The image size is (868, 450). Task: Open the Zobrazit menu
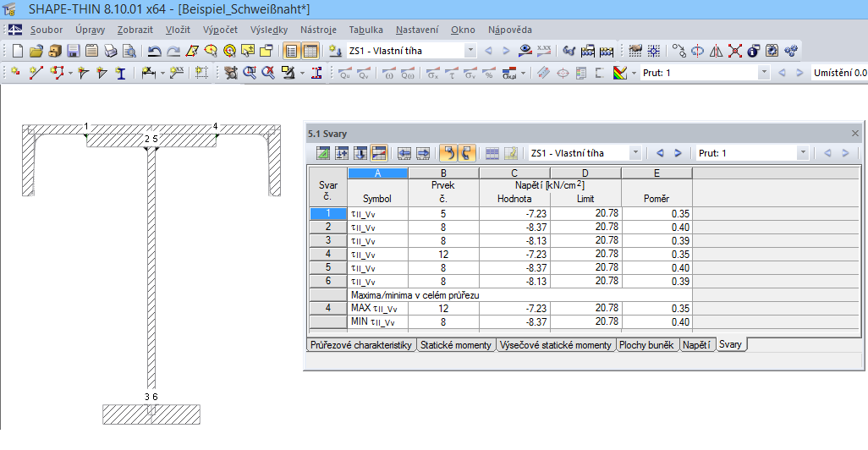[x=135, y=30]
